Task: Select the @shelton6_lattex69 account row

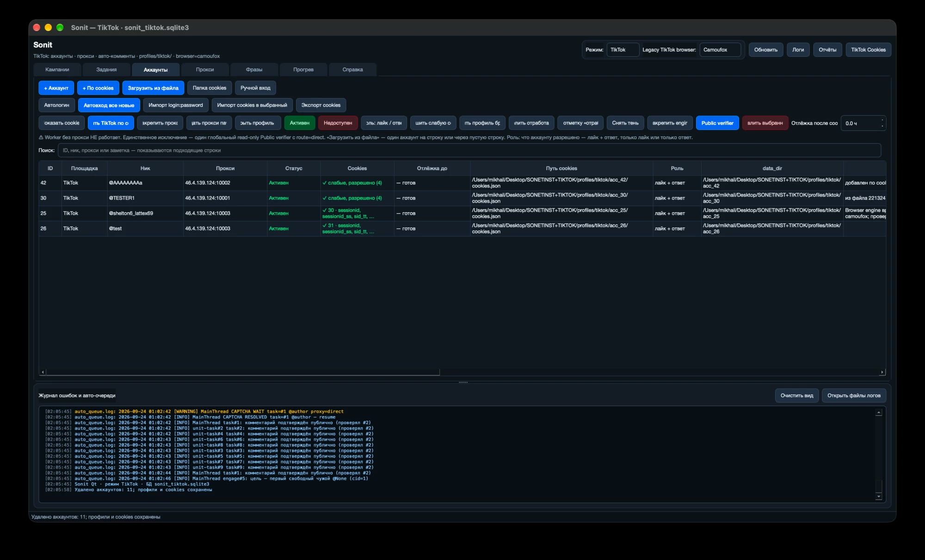Action: click(x=462, y=213)
